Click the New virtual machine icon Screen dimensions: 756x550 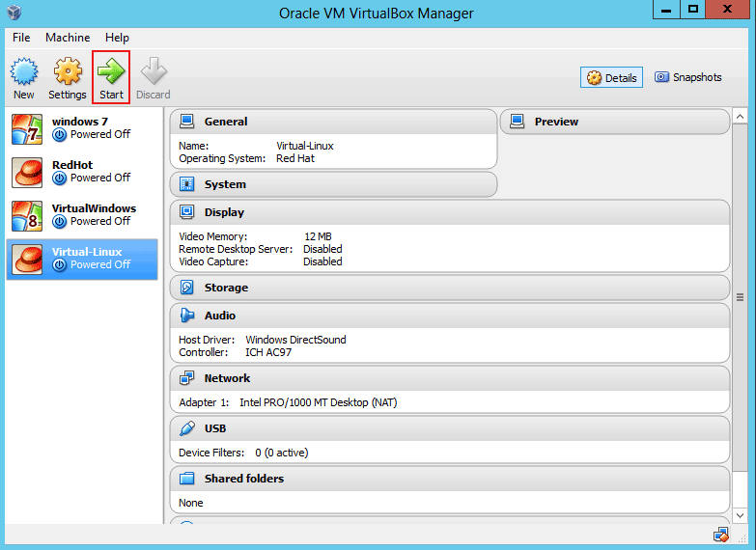(x=23, y=71)
